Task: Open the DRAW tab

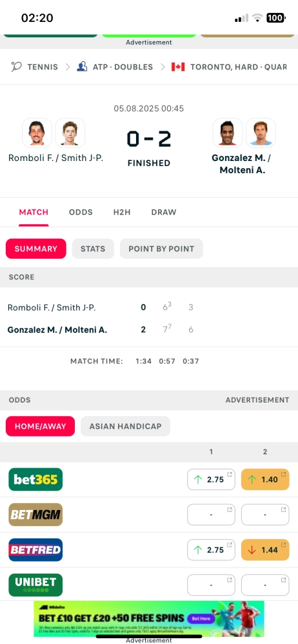Action: coord(164,213)
